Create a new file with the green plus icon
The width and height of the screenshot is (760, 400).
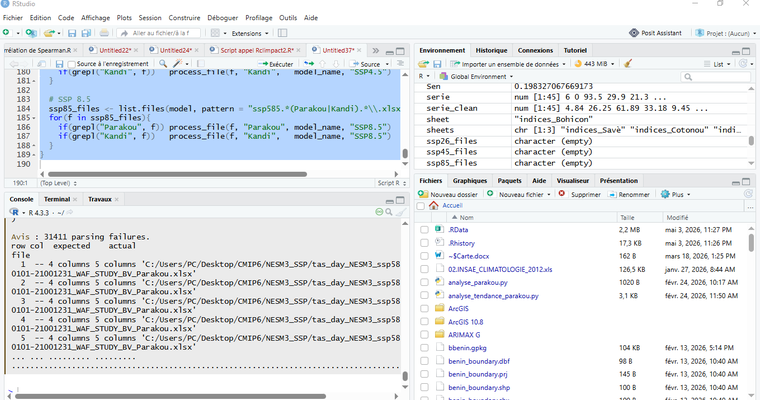pos(6,32)
